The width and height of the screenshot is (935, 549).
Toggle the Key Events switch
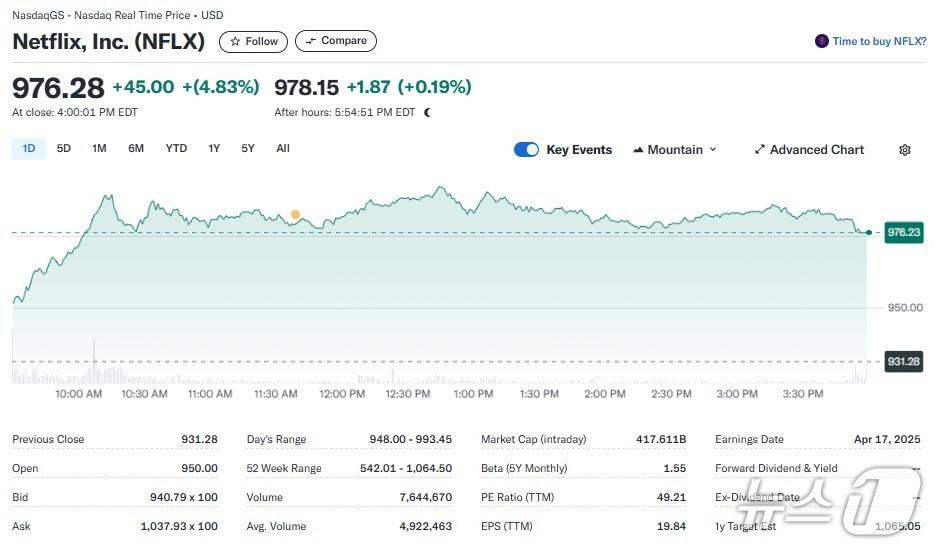pyautogui.click(x=526, y=150)
